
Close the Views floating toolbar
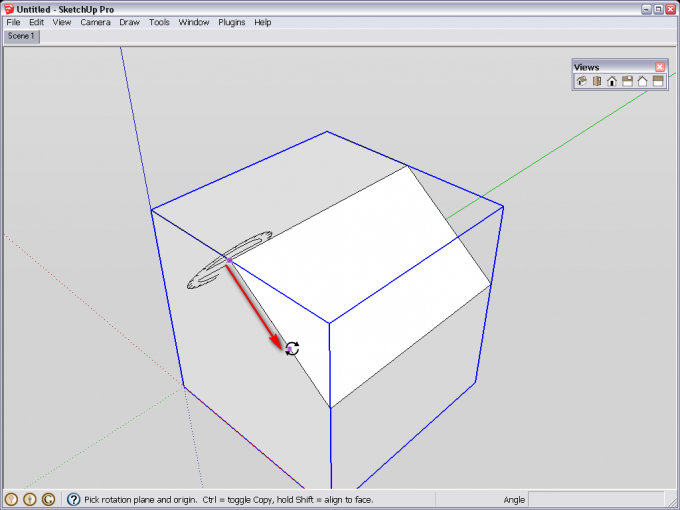pyautogui.click(x=660, y=67)
